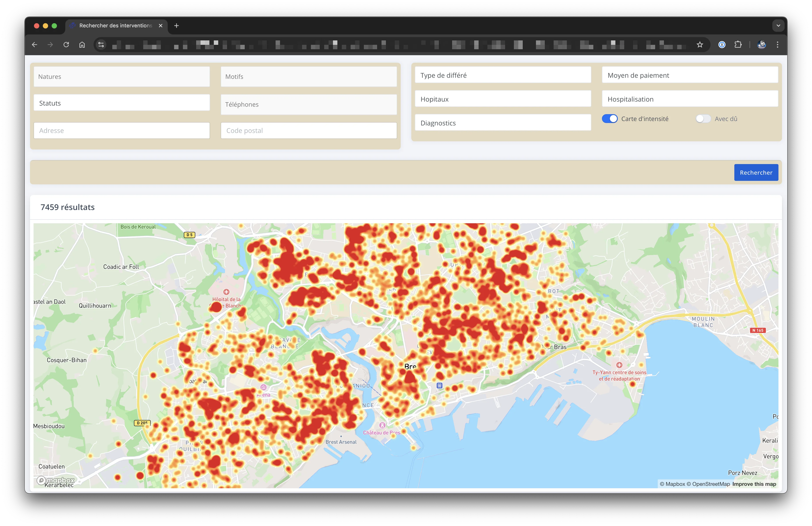Click the Improve this map link
Image resolution: width=812 pixels, height=526 pixels.
tap(754, 484)
